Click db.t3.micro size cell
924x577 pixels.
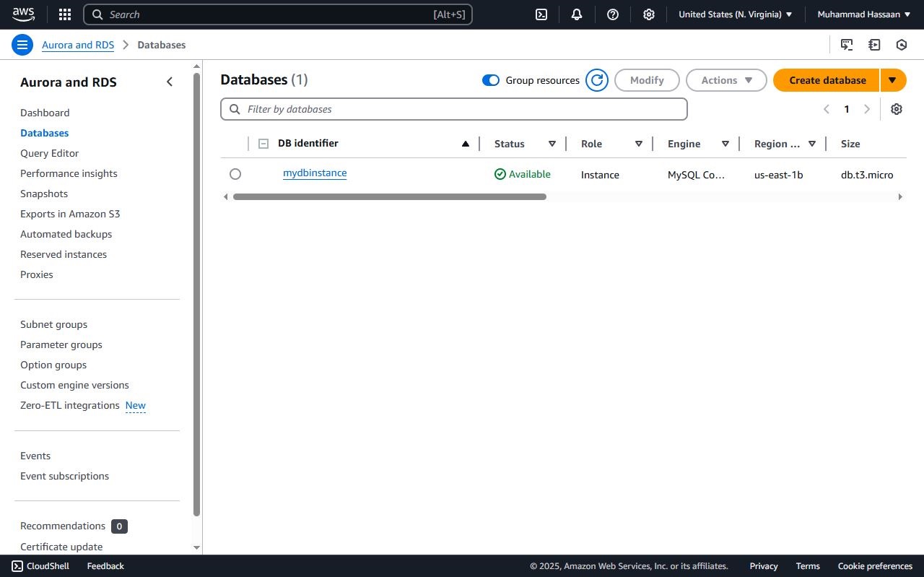coord(867,175)
